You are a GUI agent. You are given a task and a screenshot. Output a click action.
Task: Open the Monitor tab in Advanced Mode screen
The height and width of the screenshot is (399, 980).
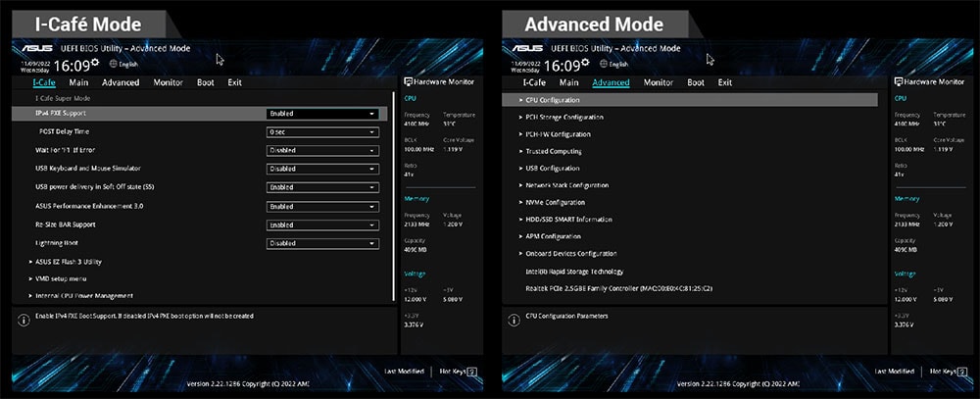pyautogui.click(x=659, y=82)
